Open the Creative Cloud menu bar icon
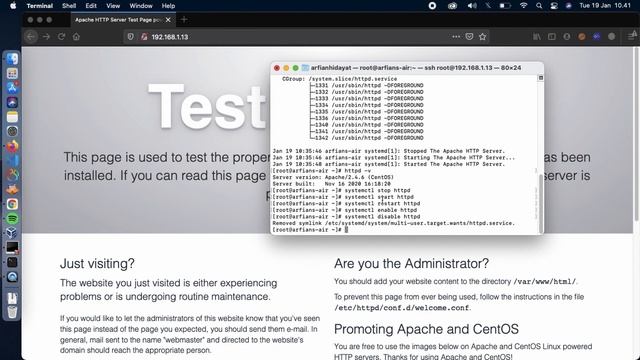Image resolution: width=640 pixels, height=360 pixels. 452,6
